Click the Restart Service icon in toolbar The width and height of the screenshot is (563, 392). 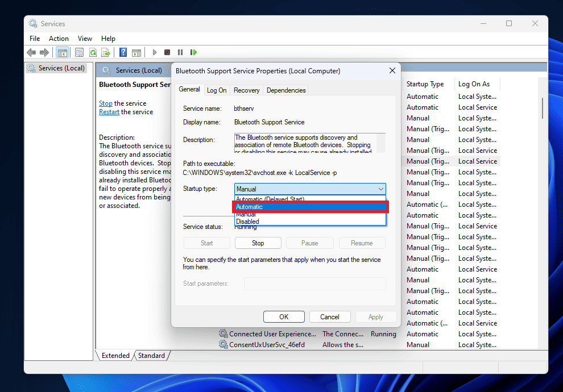193,53
